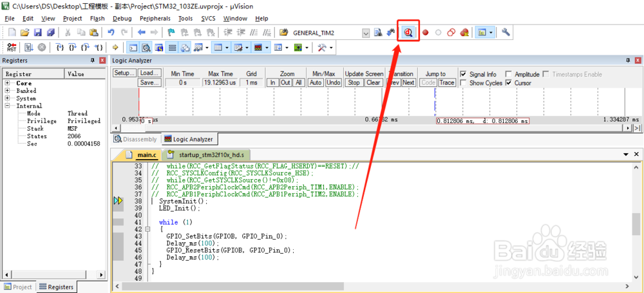Viewport: 644px width, 293px height.
Task: Click the Update Screen Clear button
Action: tap(373, 82)
